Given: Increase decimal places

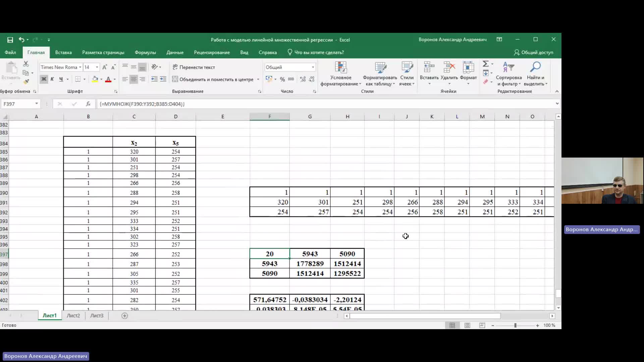Looking at the screenshot, I should pos(303,79).
